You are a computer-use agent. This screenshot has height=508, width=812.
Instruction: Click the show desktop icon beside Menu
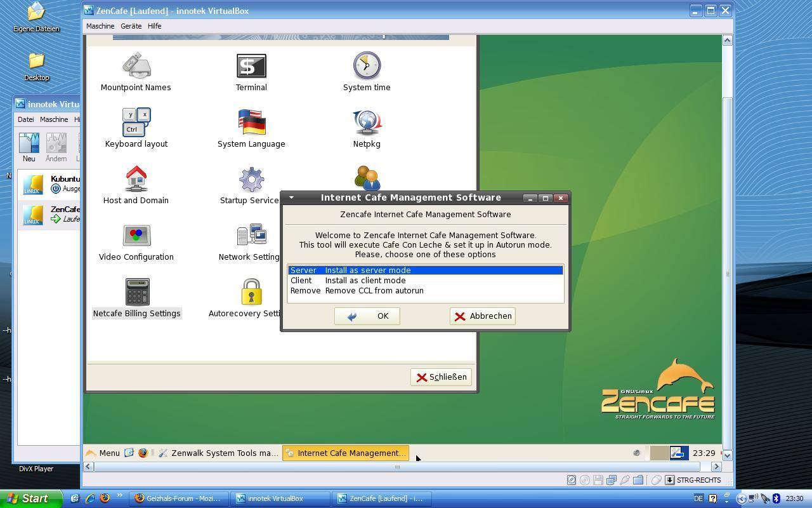point(129,453)
